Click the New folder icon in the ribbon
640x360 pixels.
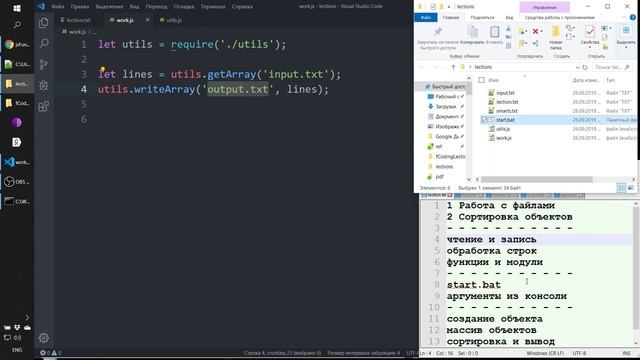pos(556,32)
